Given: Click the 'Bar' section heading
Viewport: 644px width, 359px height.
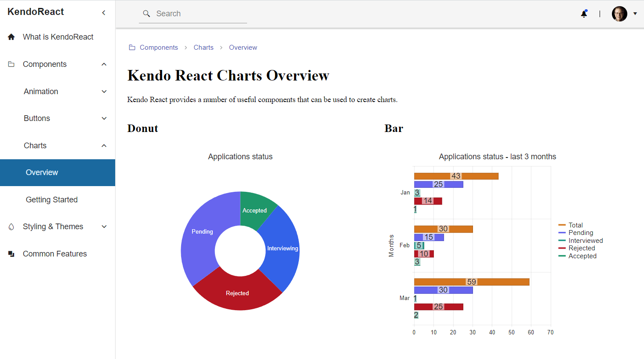Looking at the screenshot, I should (x=394, y=128).
